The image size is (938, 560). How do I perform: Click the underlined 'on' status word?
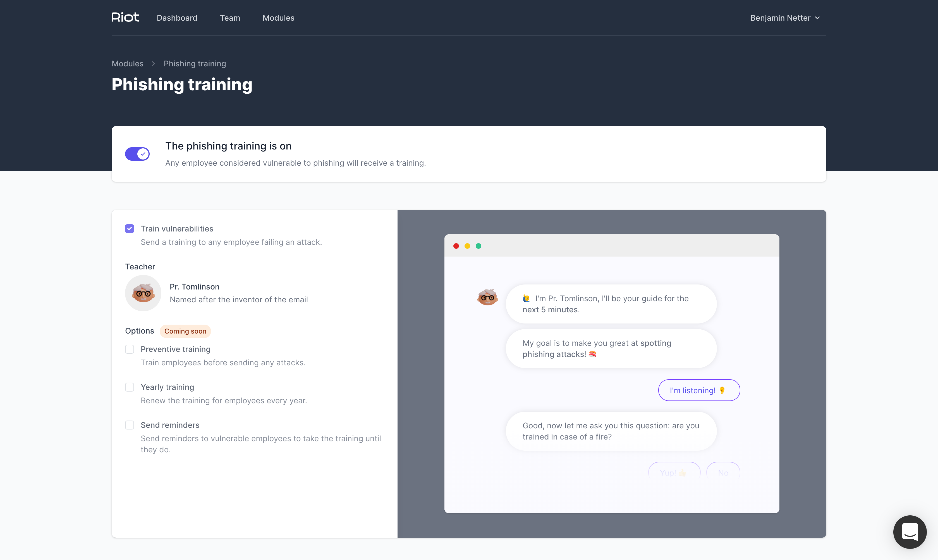[286, 146]
